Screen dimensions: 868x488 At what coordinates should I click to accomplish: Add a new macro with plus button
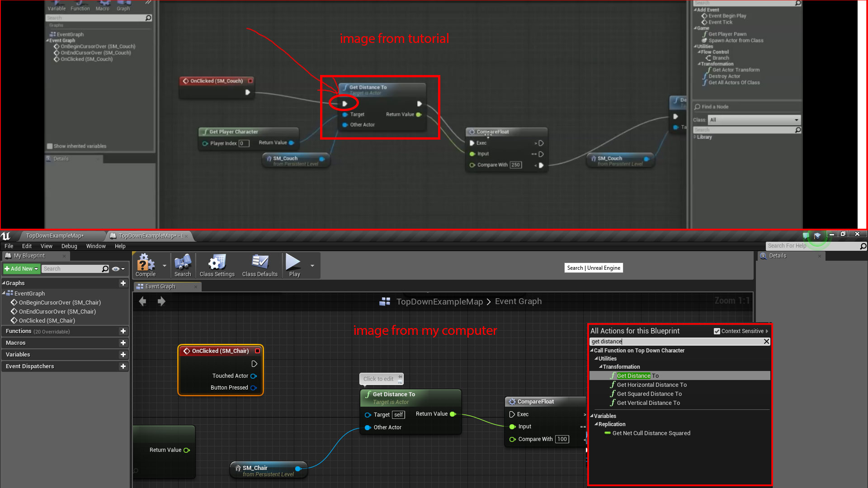point(123,343)
